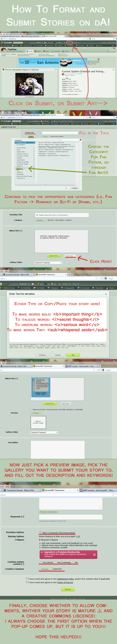Click Upload File below the writing_6.html file
Viewport: 117px width, 644px height.
point(50,404)
